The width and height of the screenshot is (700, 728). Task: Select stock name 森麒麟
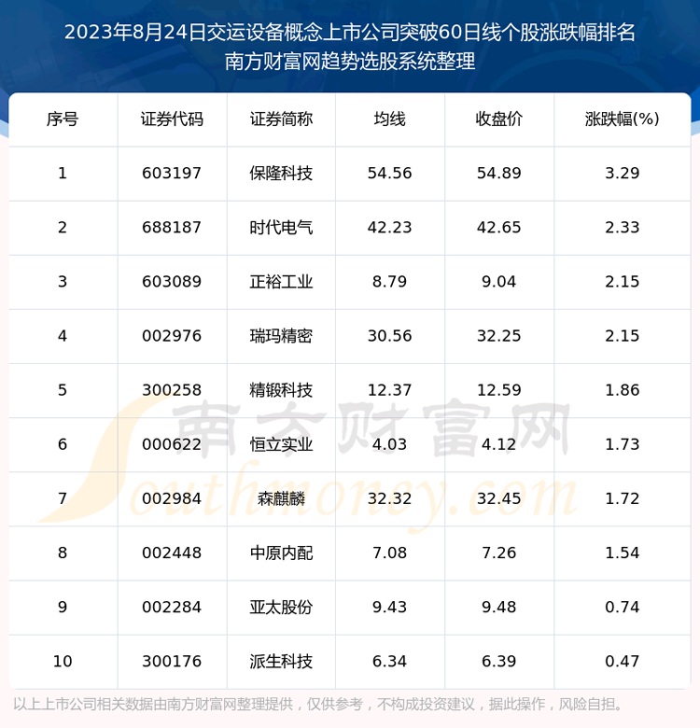pos(281,498)
